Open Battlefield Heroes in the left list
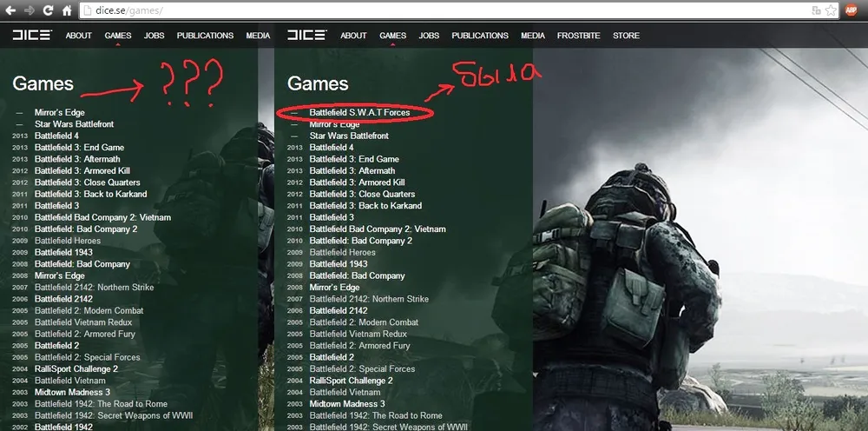868x431 pixels. (68, 241)
